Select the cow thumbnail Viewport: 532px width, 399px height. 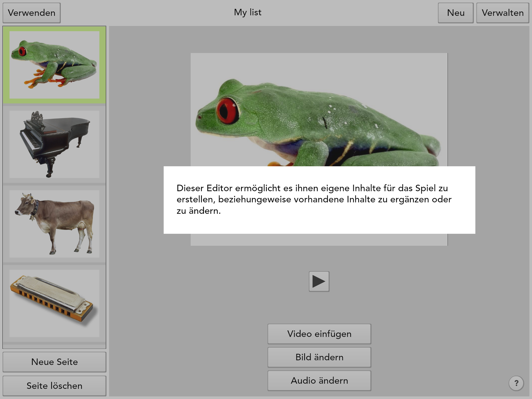(54, 224)
